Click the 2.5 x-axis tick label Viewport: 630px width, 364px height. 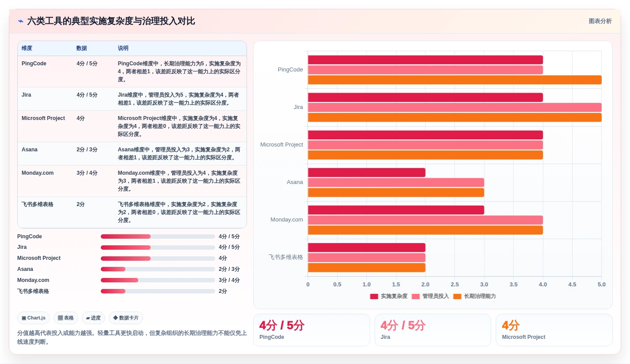click(x=455, y=285)
